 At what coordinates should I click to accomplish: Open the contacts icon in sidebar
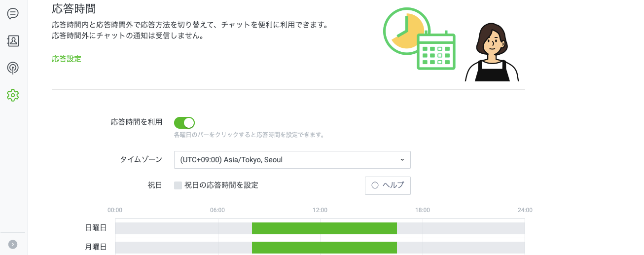coord(13,41)
